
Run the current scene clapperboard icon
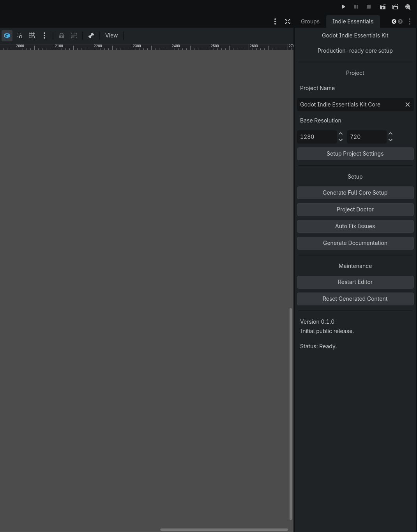(382, 7)
